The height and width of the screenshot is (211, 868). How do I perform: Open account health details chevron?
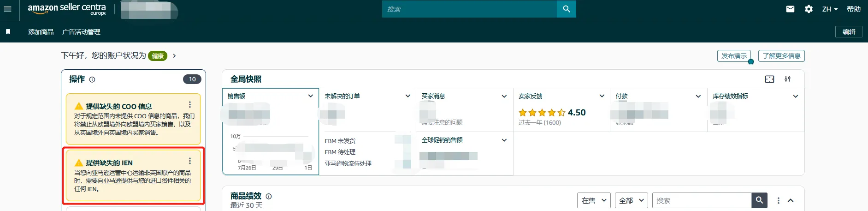pyautogui.click(x=174, y=56)
